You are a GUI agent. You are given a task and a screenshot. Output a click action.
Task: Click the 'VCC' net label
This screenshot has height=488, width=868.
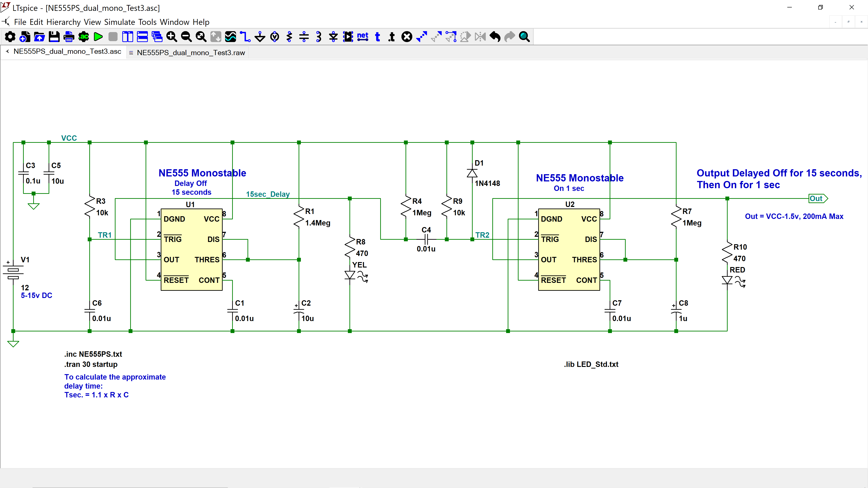coord(69,138)
